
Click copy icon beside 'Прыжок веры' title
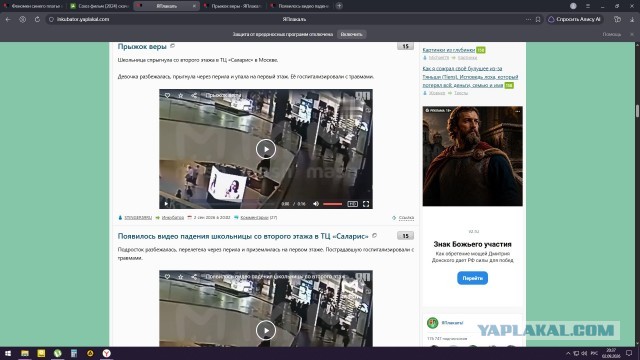(172, 46)
